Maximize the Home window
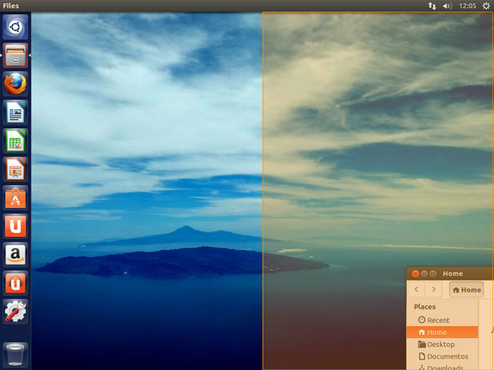 coord(433,274)
